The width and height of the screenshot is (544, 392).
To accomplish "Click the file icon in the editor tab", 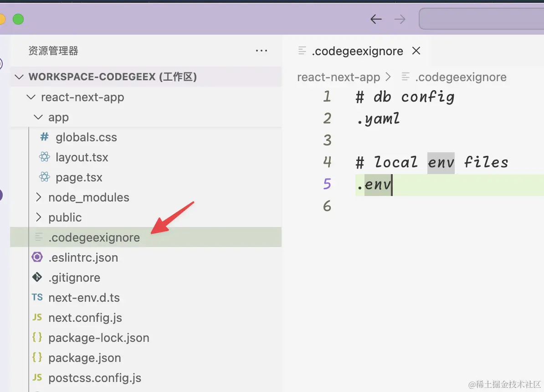I will click(302, 51).
